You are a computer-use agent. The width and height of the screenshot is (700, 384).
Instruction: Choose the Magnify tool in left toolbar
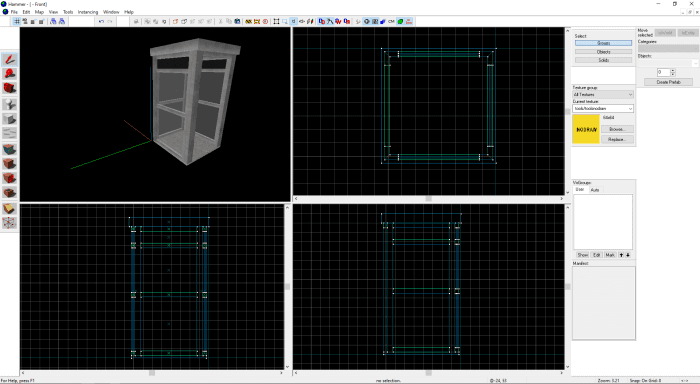9,74
